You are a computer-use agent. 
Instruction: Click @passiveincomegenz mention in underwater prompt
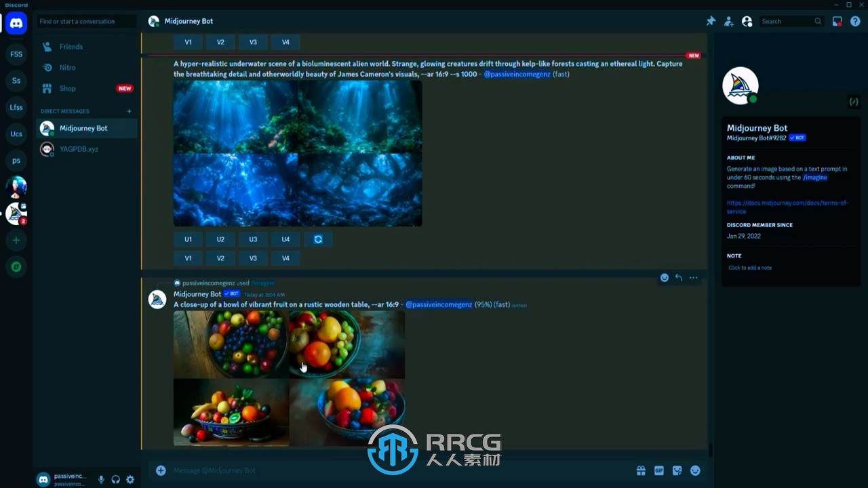coord(517,75)
